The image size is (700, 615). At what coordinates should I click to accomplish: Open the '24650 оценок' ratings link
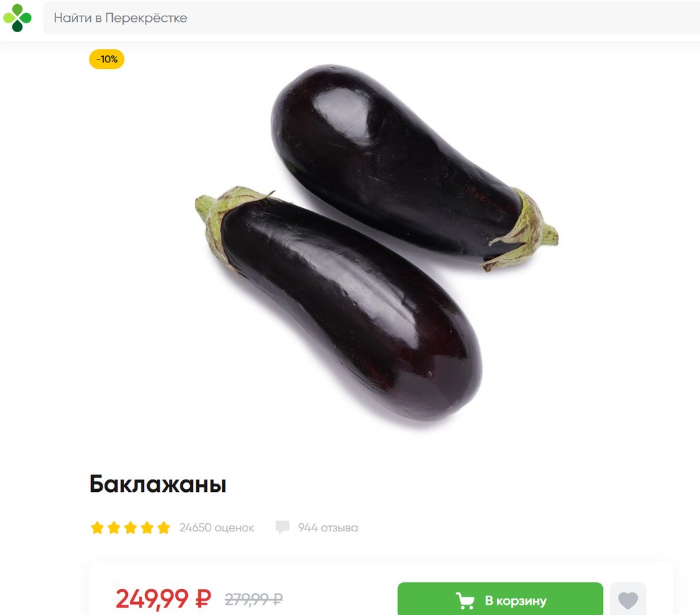[217, 527]
